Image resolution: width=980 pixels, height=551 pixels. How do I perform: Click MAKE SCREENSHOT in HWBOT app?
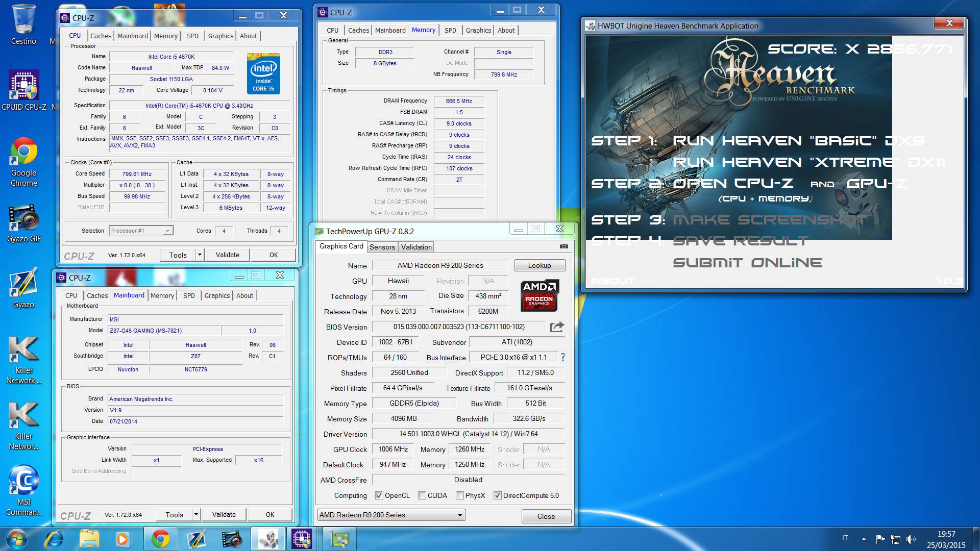coord(769,220)
